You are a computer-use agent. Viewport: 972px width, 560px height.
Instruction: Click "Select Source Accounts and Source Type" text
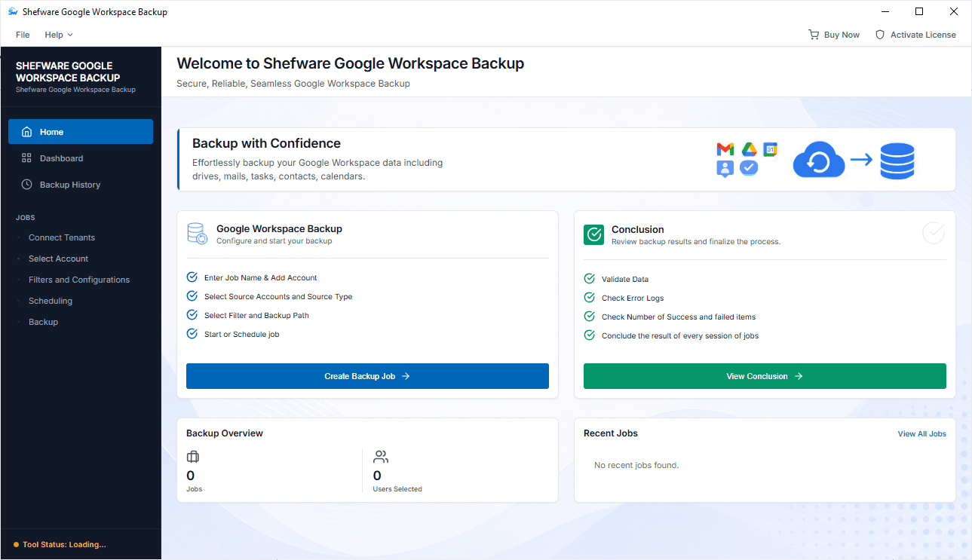pyautogui.click(x=278, y=296)
